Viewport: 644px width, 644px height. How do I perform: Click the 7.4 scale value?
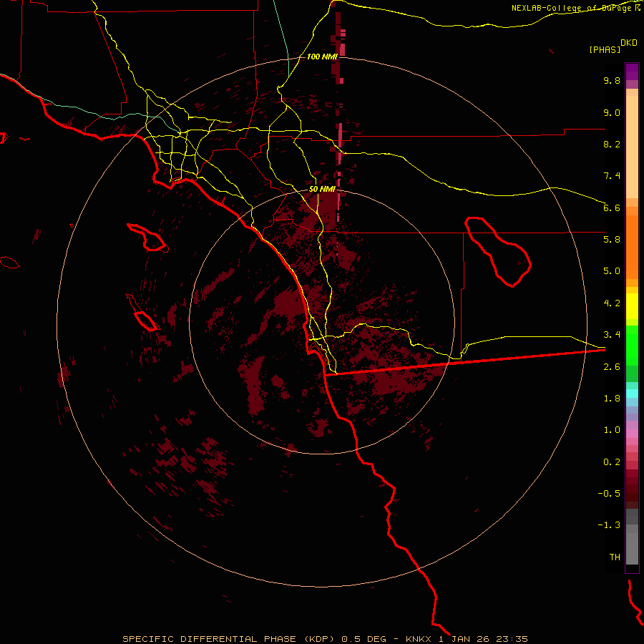pos(612,176)
